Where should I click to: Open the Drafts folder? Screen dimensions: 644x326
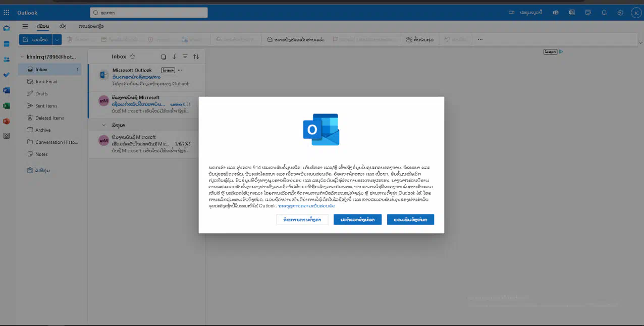coord(49,94)
